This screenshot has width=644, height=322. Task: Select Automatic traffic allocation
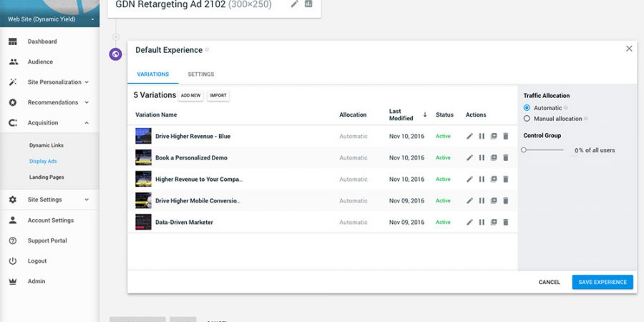pyautogui.click(x=527, y=108)
